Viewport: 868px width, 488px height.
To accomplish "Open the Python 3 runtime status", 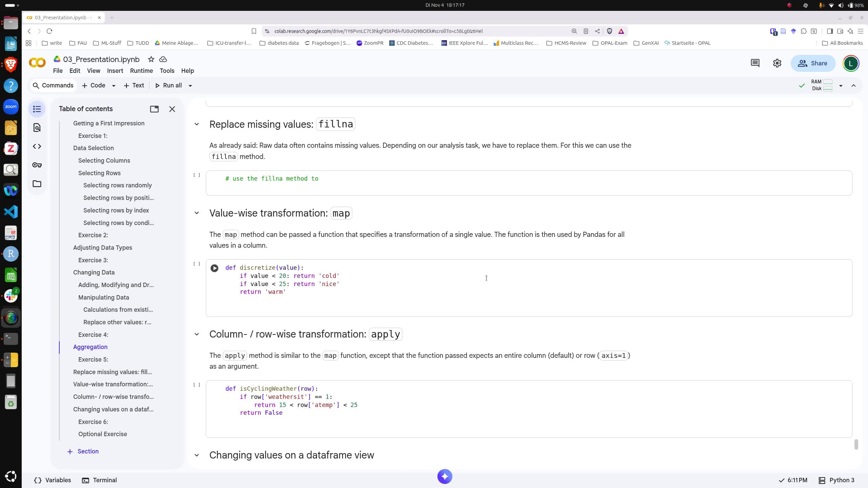I will click(836, 480).
